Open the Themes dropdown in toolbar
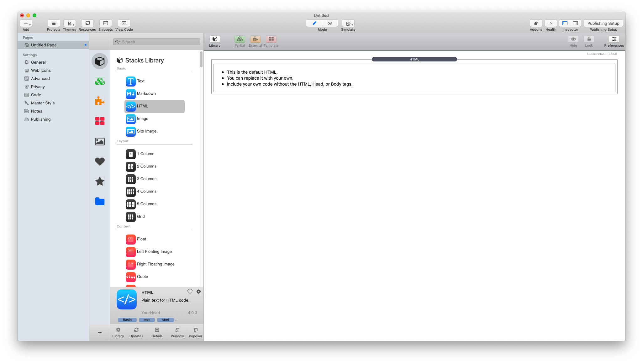This screenshot has height=364, width=643. pos(70,24)
